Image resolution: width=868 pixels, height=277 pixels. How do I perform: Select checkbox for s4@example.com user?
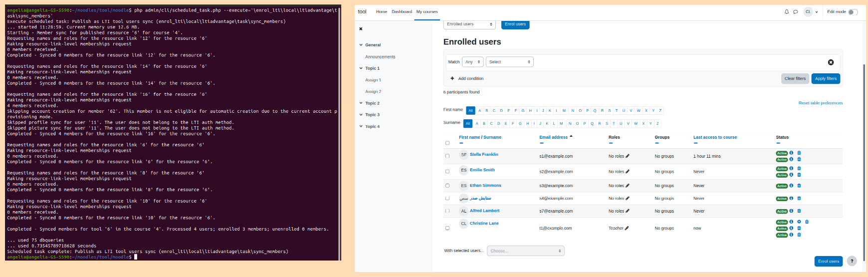pyautogui.click(x=447, y=198)
